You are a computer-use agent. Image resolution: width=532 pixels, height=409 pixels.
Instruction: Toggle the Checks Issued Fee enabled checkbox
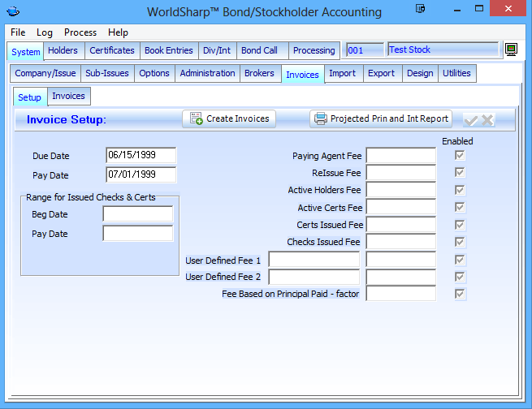pyautogui.click(x=461, y=242)
